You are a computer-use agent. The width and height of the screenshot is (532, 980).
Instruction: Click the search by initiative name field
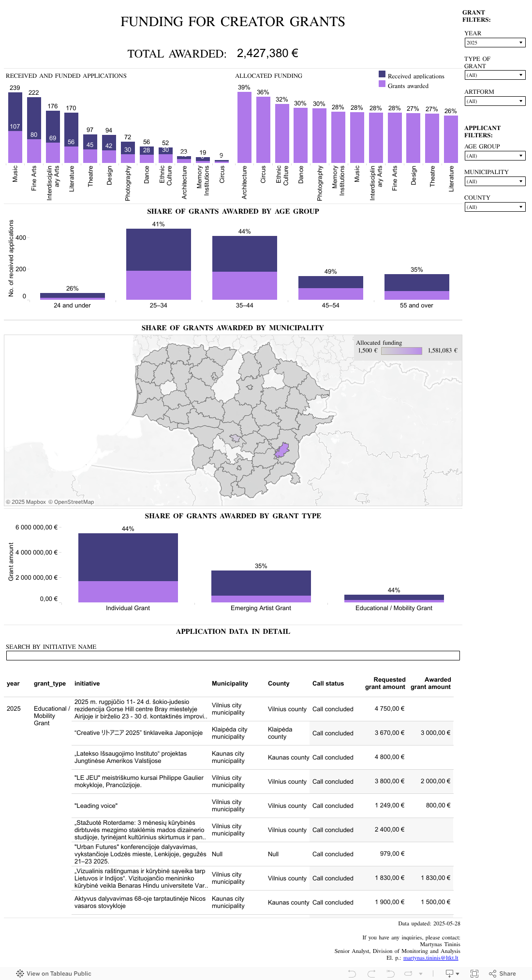pos(233,656)
